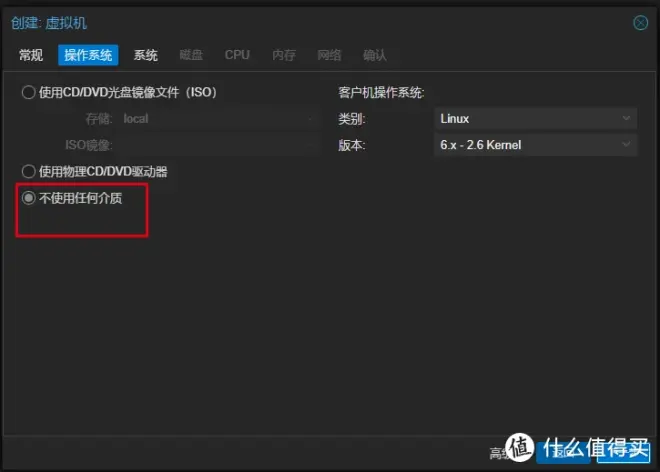Go to the CPU tab
The image size is (660, 472).
(x=237, y=55)
